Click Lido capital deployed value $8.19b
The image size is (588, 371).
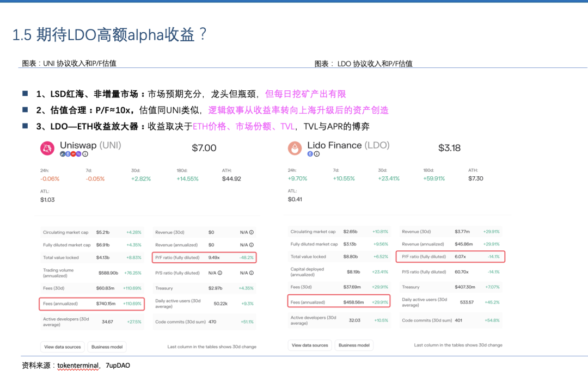353,271
